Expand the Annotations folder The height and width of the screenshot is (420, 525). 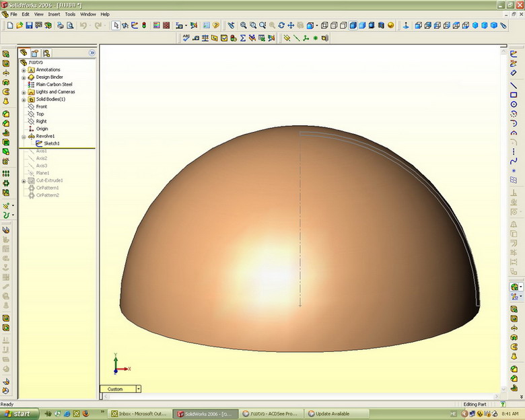click(x=24, y=70)
